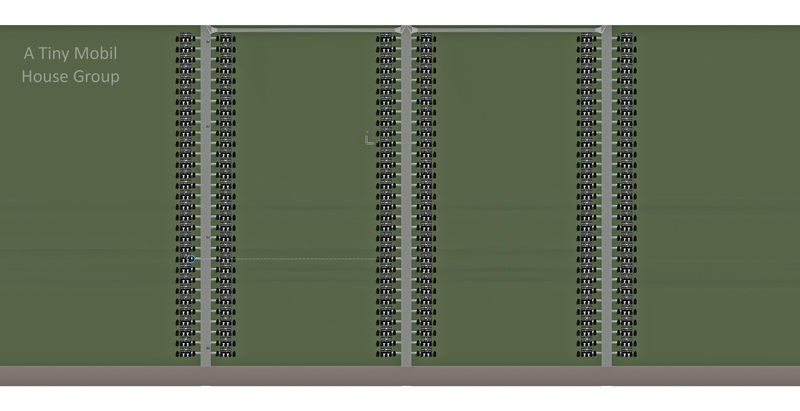The image size is (800, 411).
Task: Select the horizontal connector road between left and center
Action: (x=305, y=31)
